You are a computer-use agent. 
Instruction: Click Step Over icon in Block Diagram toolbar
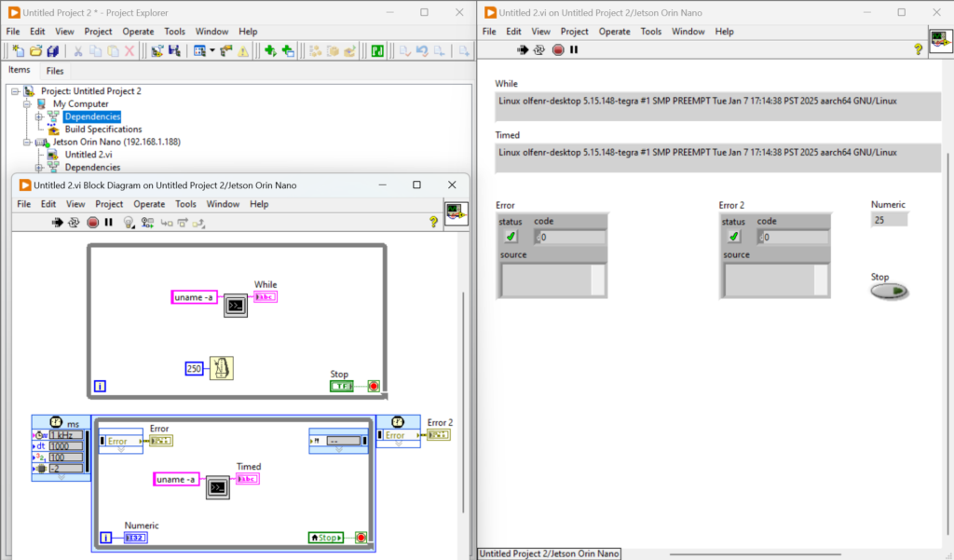pos(183,224)
